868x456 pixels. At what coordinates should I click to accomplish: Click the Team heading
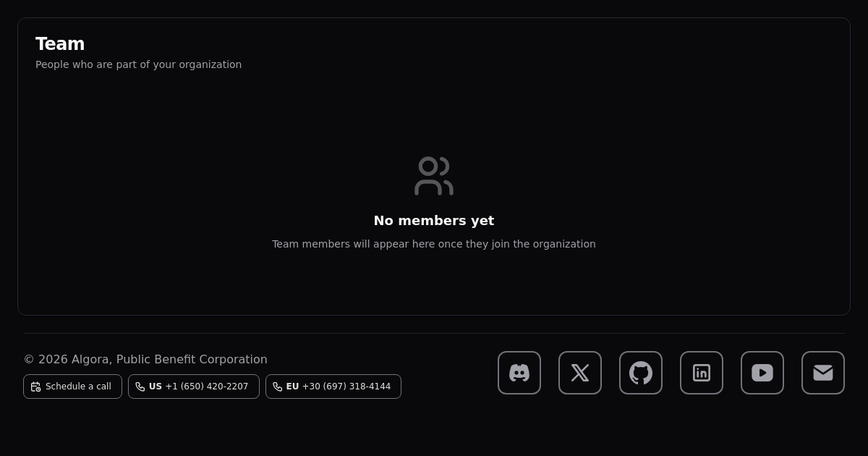(x=60, y=44)
